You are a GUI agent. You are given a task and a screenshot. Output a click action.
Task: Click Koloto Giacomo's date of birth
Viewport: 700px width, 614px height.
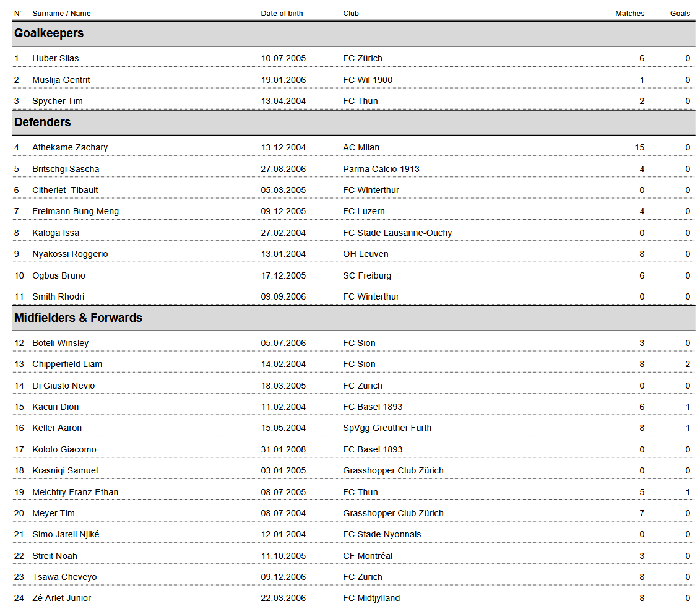(283, 450)
